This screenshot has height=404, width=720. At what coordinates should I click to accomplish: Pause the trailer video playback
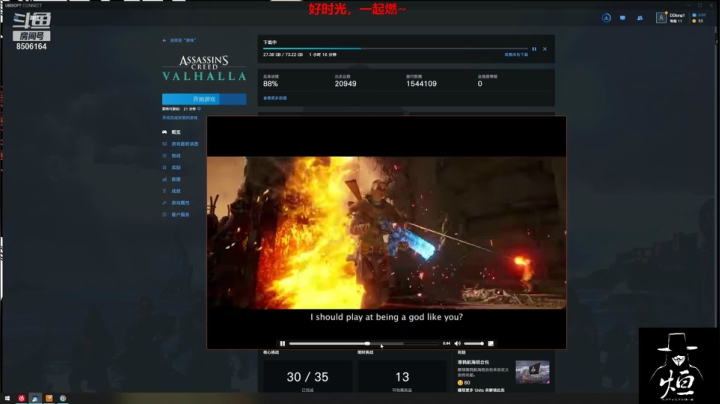282,343
